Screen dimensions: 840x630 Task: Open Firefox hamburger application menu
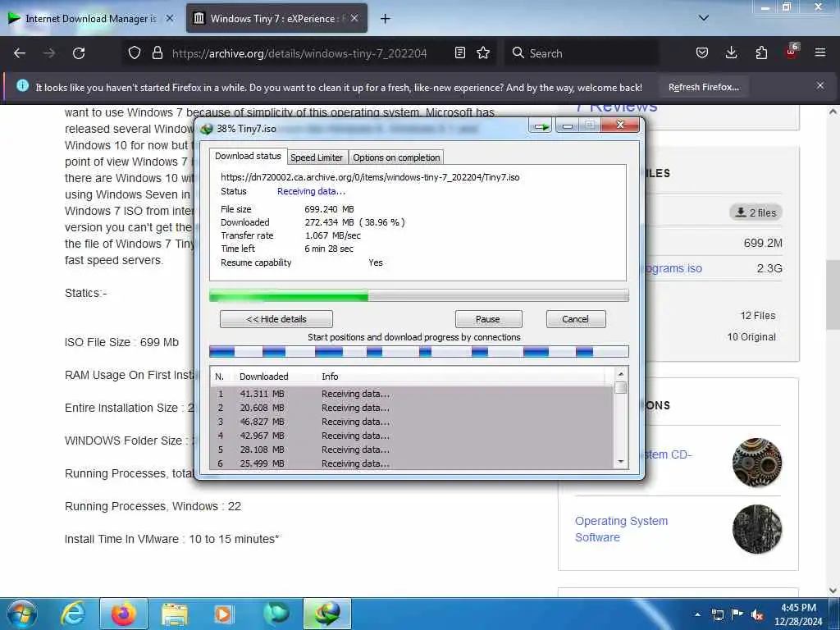click(x=820, y=52)
